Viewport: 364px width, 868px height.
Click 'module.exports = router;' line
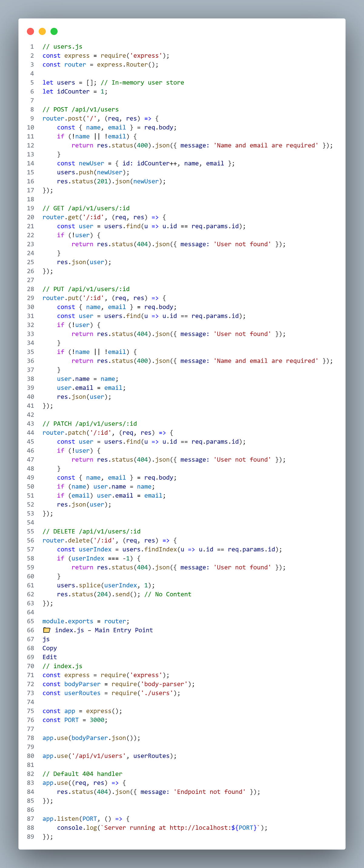click(86, 621)
